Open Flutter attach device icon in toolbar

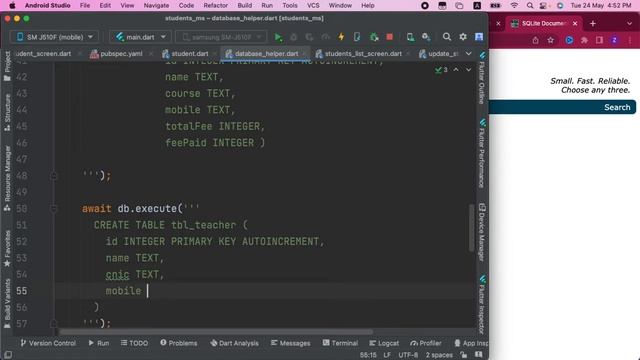pyautogui.click(x=357, y=37)
